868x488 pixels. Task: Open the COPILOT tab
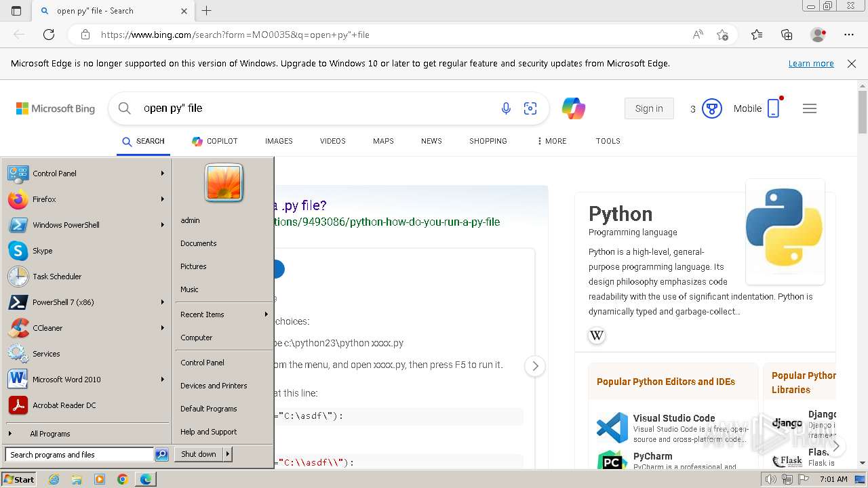(215, 141)
